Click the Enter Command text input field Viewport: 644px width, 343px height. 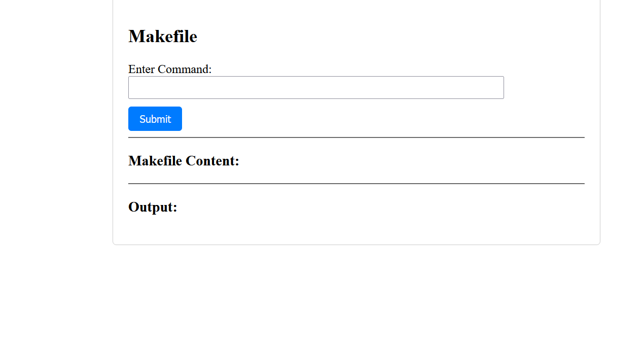pos(316,88)
